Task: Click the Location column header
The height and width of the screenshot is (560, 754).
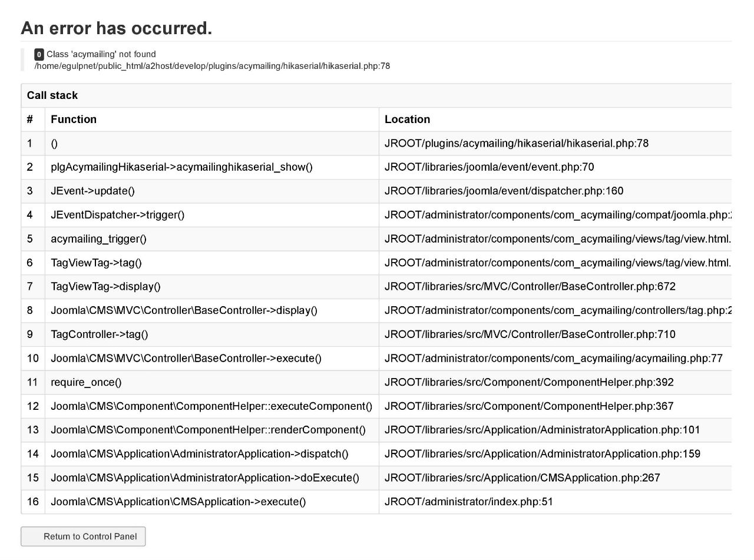Action: pyautogui.click(x=407, y=120)
